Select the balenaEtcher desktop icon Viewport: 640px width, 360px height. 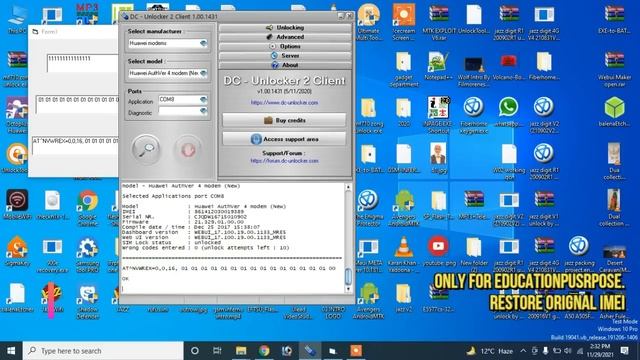click(614, 112)
